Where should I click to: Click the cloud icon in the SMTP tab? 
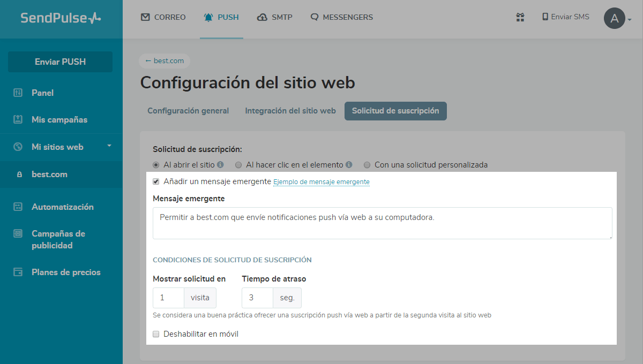pyautogui.click(x=262, y=17)
